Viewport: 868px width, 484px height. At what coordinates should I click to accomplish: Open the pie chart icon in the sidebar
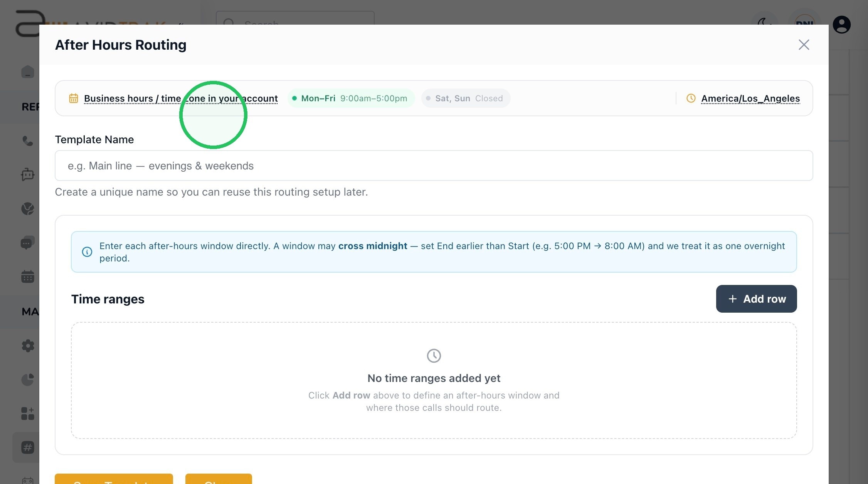(28, 380)
